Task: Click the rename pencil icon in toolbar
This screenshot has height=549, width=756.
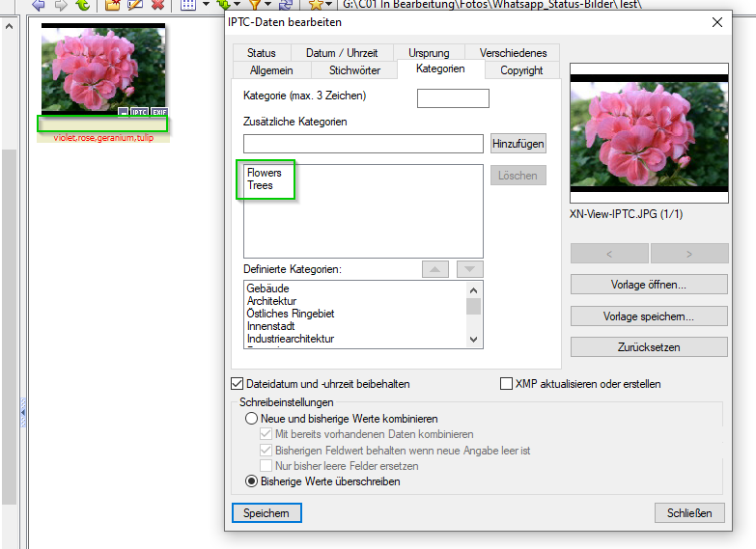Action: click(x=135, y=4)
